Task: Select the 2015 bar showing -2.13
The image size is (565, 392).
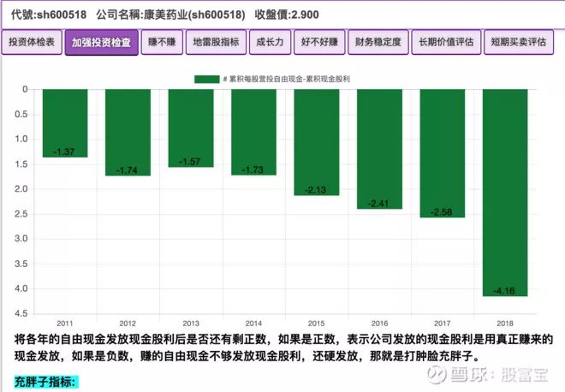Action: pyautogui.click(x=317, y=142)
